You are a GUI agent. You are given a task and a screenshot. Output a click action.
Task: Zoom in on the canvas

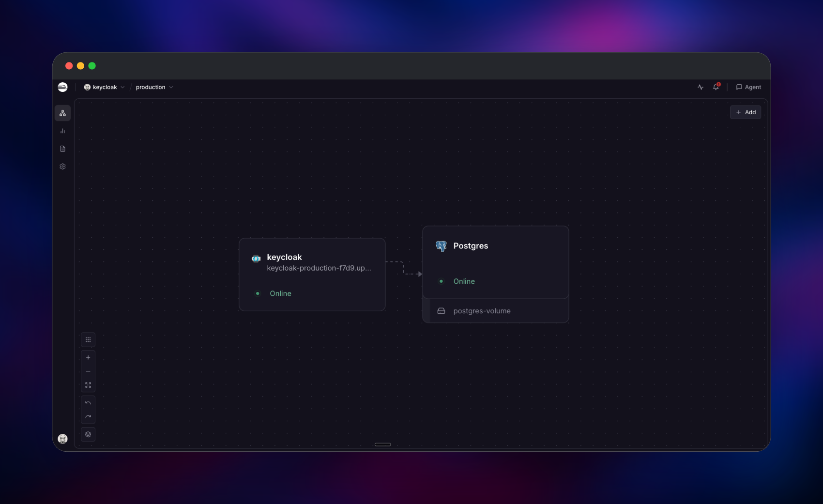pos(88,358)
